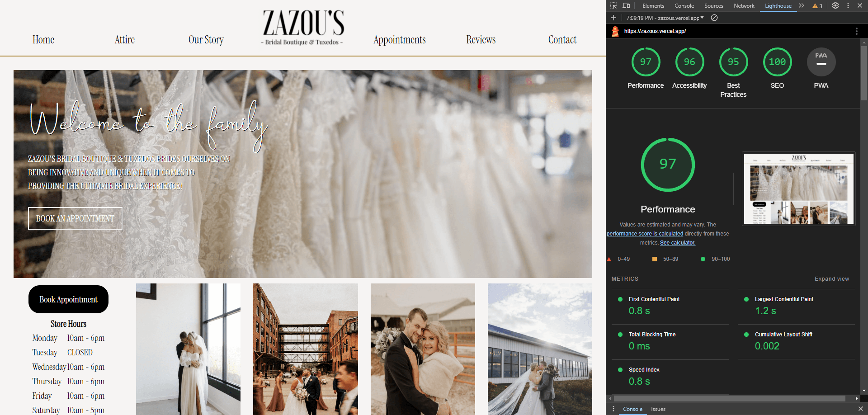Toggle the device toolbar icon

pos(626,6)
